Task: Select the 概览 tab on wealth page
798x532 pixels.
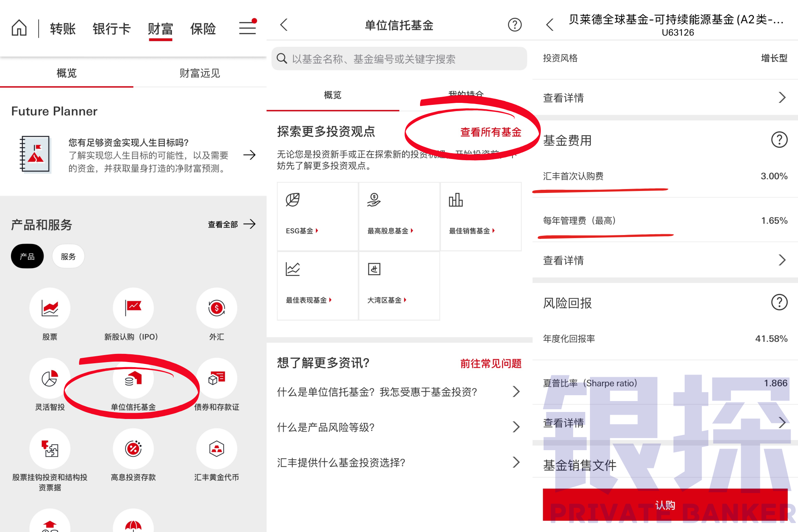Action: [67, 73]
